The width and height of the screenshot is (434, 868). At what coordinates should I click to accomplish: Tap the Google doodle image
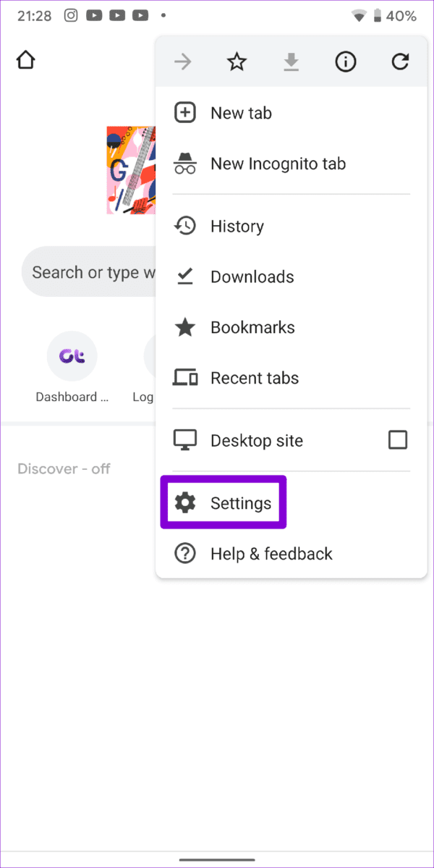[x=131, y=171]
